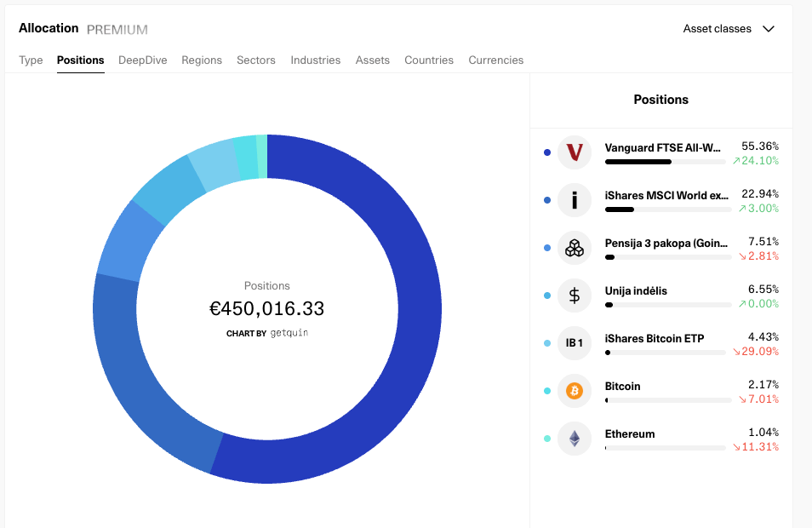Click the iShares MSCI World icon
This screenshot has width=812, height=528.
tap(575, 200)
